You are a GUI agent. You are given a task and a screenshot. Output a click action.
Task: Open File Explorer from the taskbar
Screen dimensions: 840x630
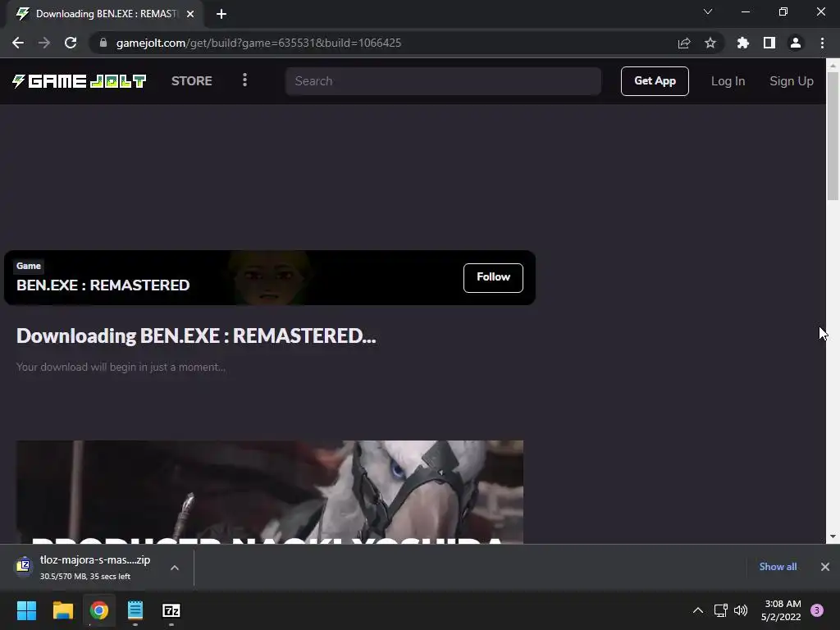[62, 610]
